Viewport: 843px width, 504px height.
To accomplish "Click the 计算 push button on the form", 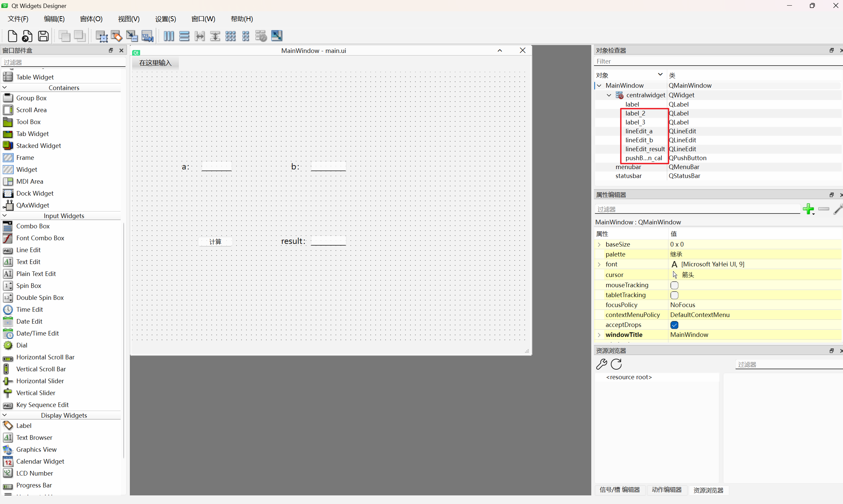I will coord(215,242).
